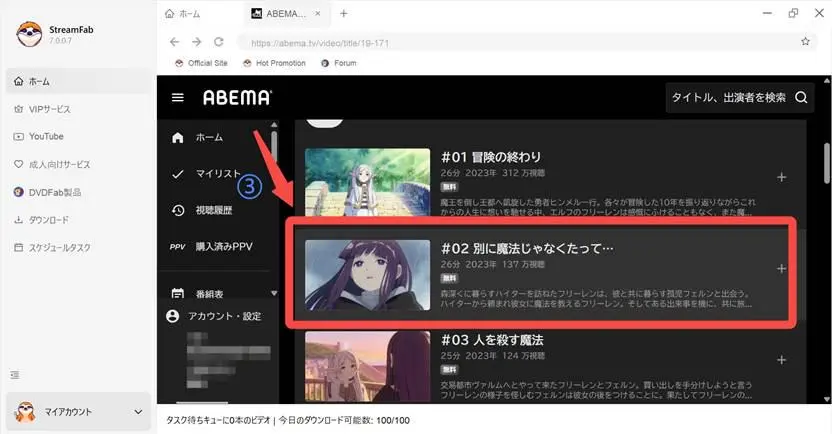Viewport: 832px width, 434px height.
Task: Click the page scrollbar down arrow
Action: pyautogui.click(x=827, y=399)
